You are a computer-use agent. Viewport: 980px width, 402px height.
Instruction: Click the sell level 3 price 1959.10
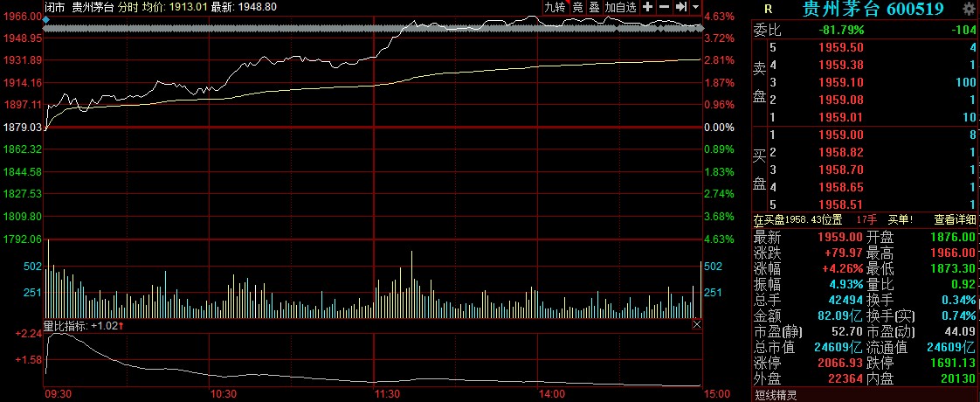839,81
